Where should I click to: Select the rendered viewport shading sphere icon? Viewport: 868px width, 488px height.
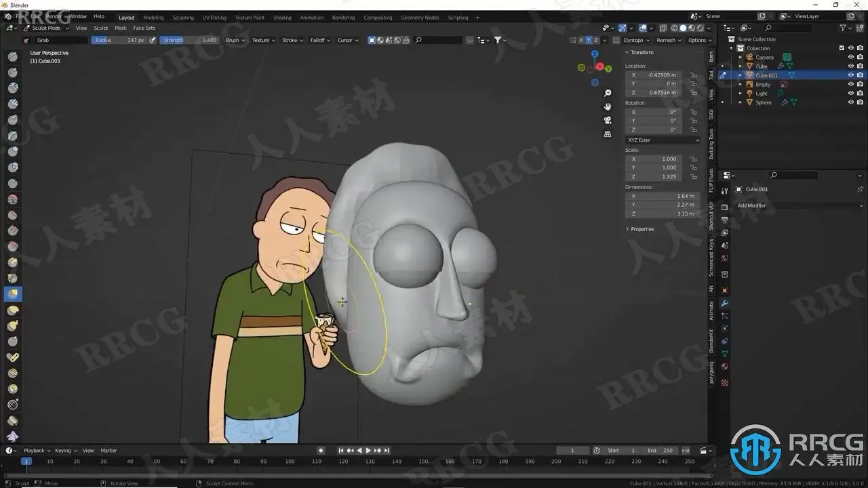click(700, 28)
